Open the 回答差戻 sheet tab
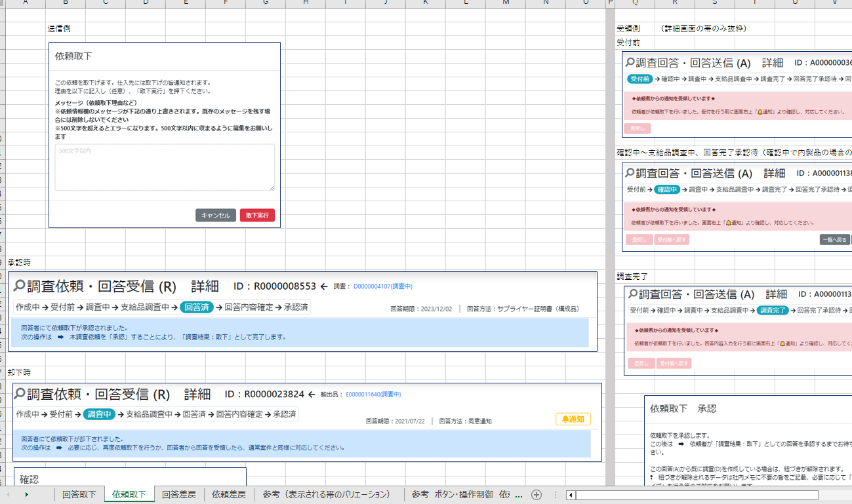The image size is (852, 504). 178,495
